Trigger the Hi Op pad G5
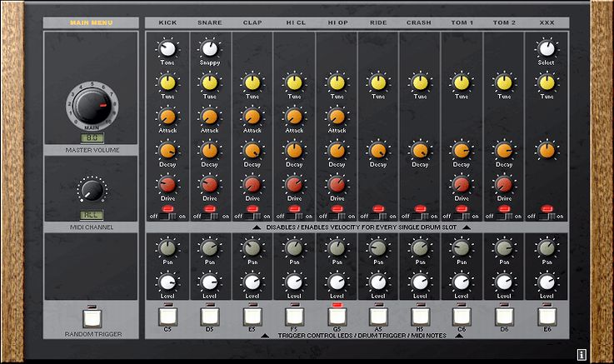Viewport: 614px width, 364px height. (337, 317)
